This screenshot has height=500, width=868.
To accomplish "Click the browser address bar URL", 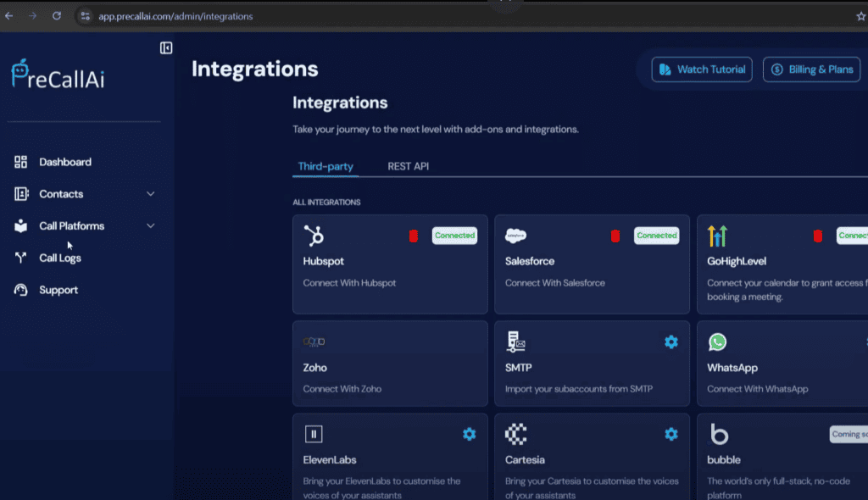I will point(175,17).
